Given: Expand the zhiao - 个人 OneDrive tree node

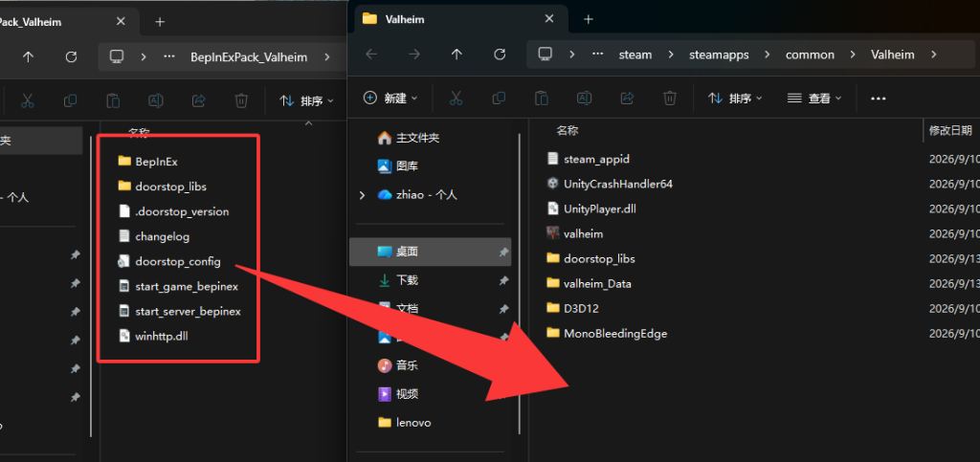Looking at the screenshot, I should tap(363, 195).
